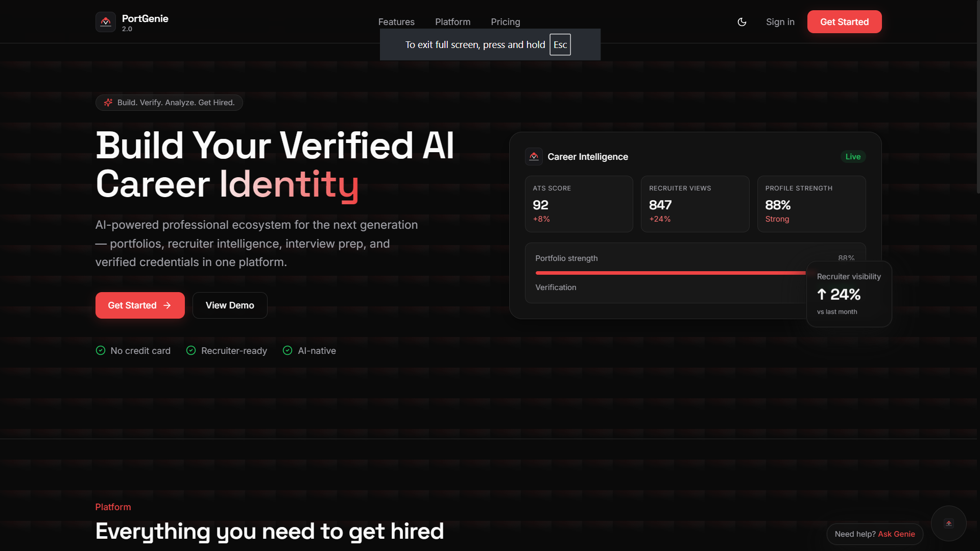The height and width of the screenshot is (551, 980).
Task: Click the arrow icon inside hero Get Started
Action: (x=167, y=305)
